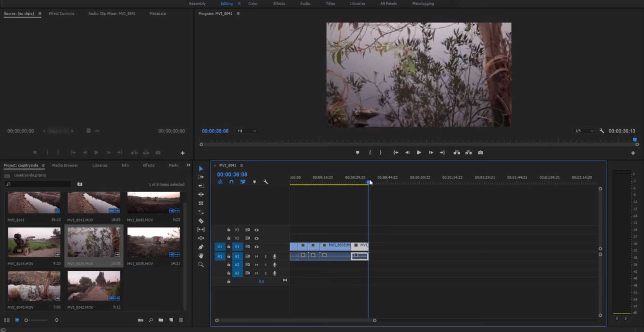This screenshot has width=644, height=332.
Task: Click the timeline playhead marker
Action: coord(368,182)
